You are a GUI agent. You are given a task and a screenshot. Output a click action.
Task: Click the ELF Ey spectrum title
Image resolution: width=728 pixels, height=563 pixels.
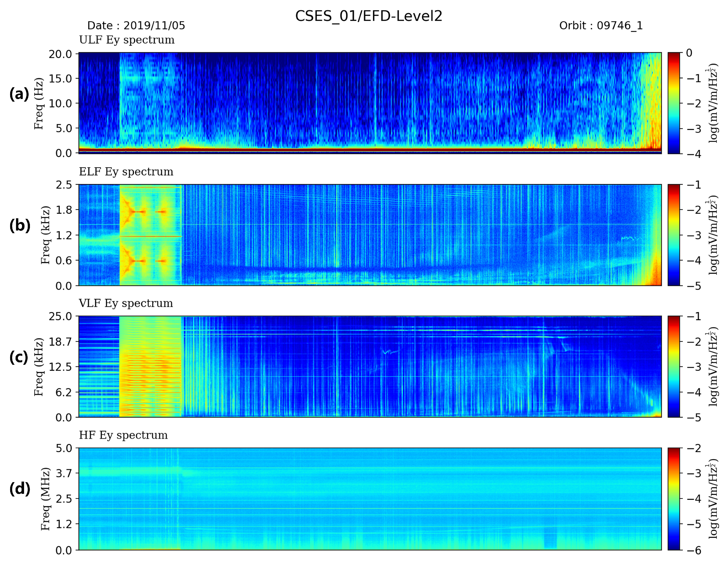coord(126,171)
